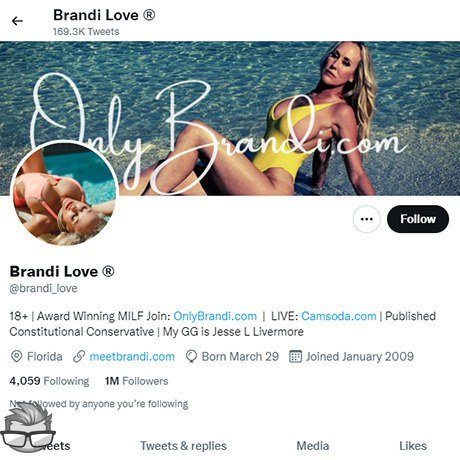Open the Likes tab
The width and height of the screenshot is (460, 460).
click(x=413, y=446)
